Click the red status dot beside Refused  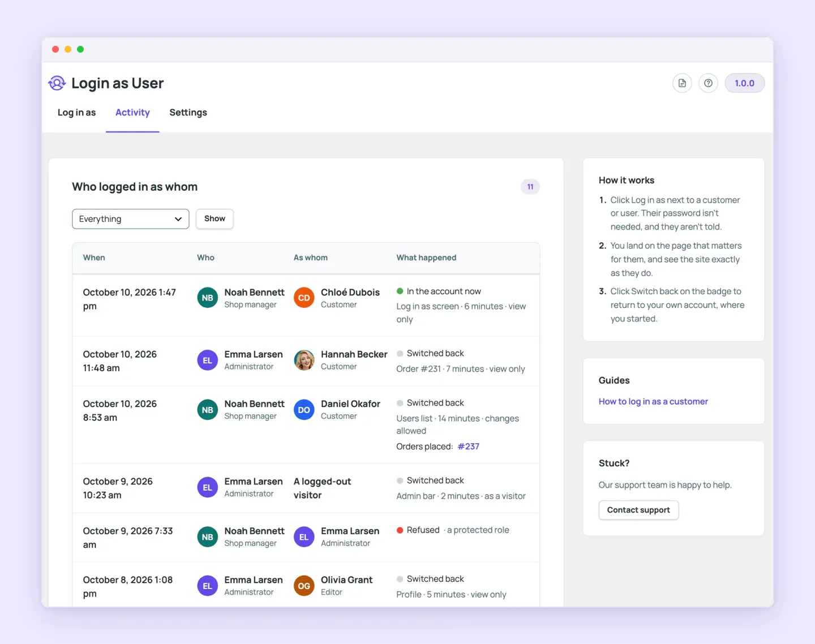[400, 530]
